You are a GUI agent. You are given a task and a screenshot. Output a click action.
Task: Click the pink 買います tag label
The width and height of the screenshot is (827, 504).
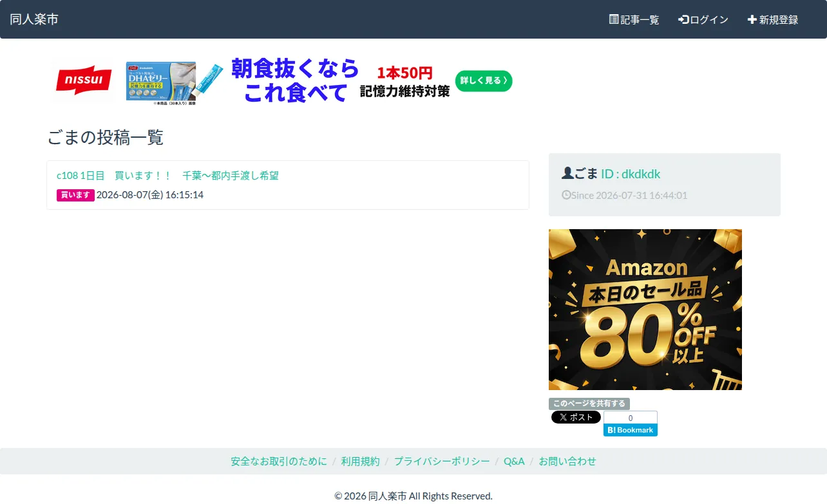(75, 195)
